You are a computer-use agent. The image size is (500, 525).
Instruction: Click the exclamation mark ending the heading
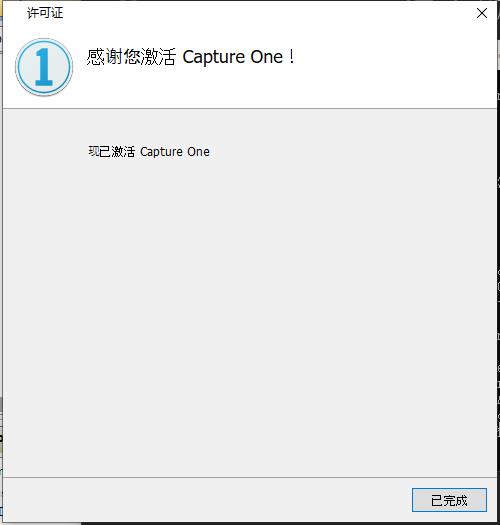pyautogui.click(x=291, y=57)
